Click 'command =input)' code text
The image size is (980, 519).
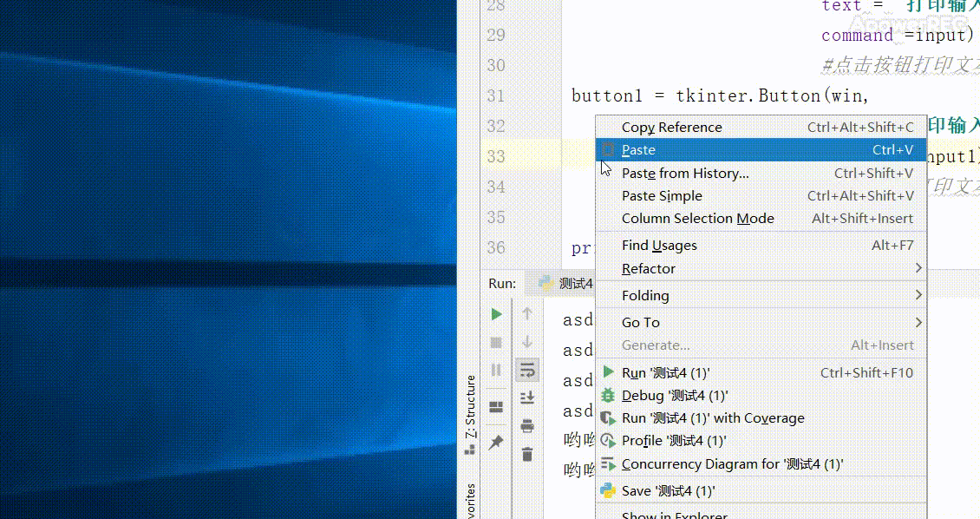pyautogui.click(x=898, y=35)
